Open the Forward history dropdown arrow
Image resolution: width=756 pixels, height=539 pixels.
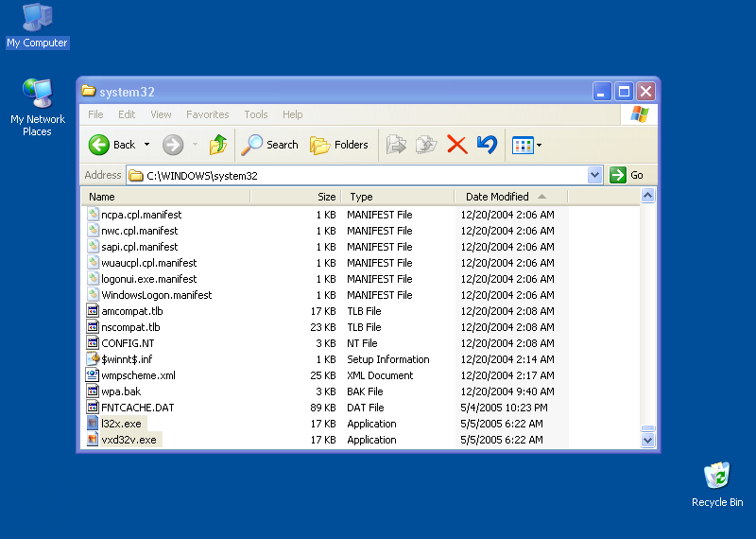195,145
